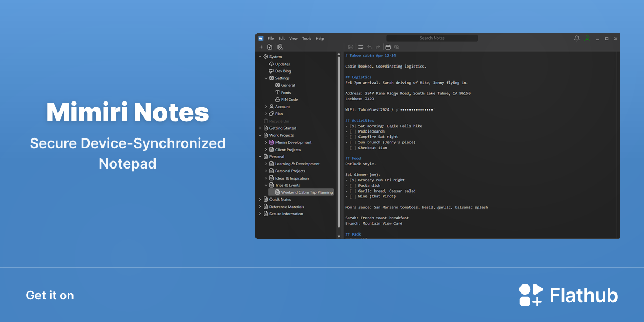Click the Search Notes field
This screenshot has height=322, width=644.
point(432,38)
